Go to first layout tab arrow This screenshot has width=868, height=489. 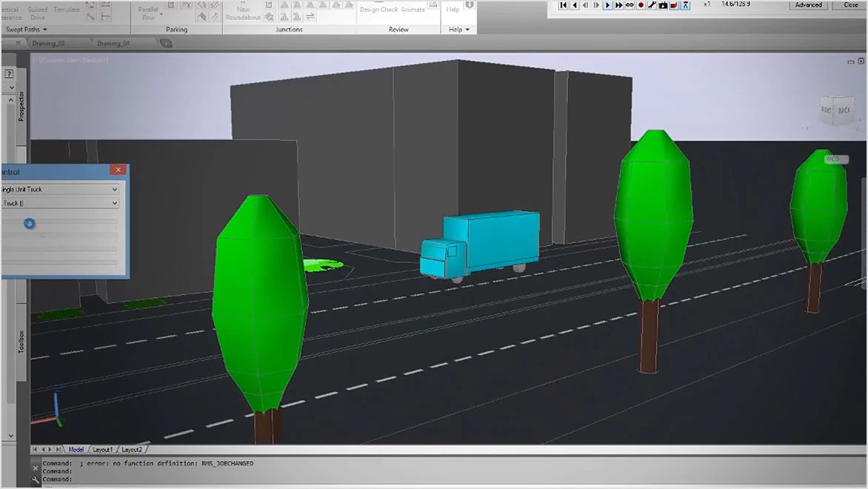[x=35, y=450]
